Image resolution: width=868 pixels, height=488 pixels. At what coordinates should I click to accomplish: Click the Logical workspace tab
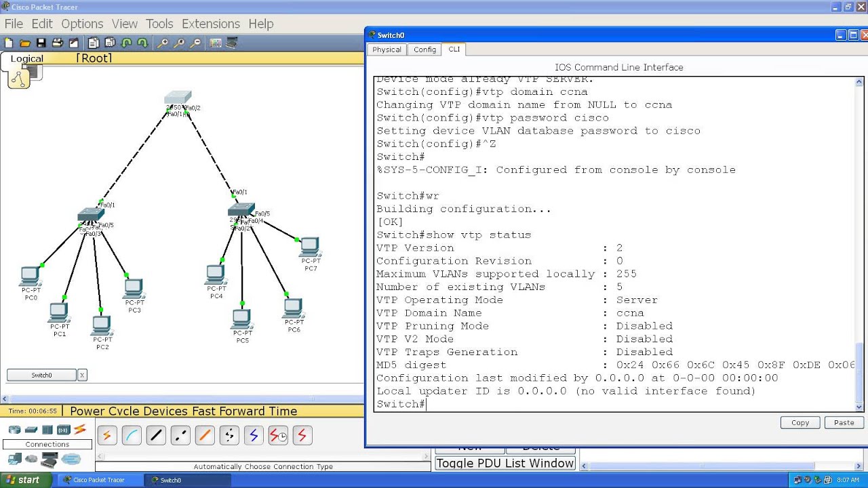pyautogui.click(x=26, y=59)
